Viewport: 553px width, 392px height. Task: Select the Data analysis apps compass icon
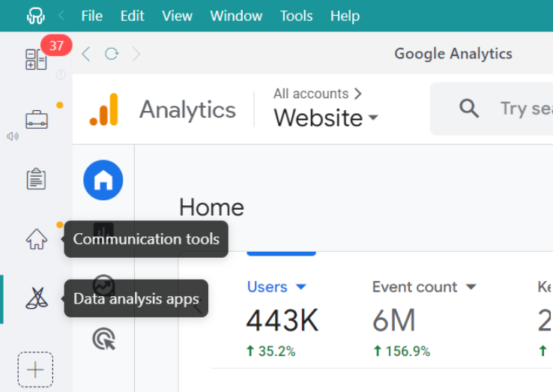(x=37, y=298)
